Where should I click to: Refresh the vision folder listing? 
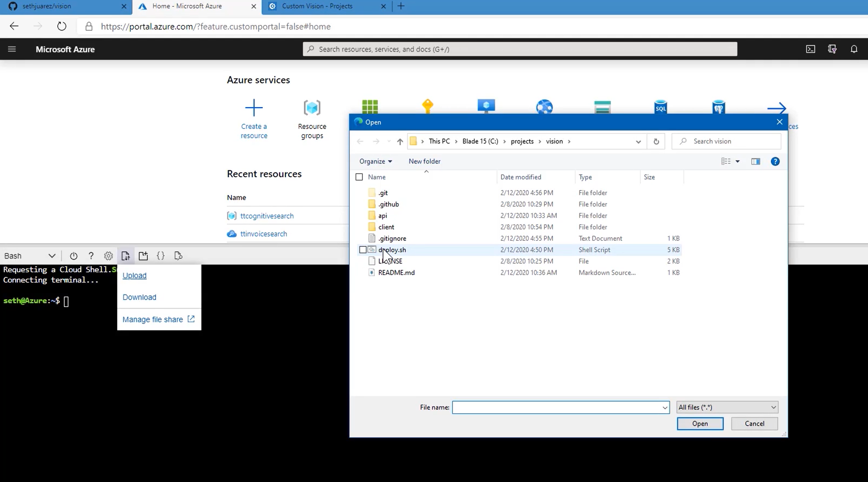[656, 142]
